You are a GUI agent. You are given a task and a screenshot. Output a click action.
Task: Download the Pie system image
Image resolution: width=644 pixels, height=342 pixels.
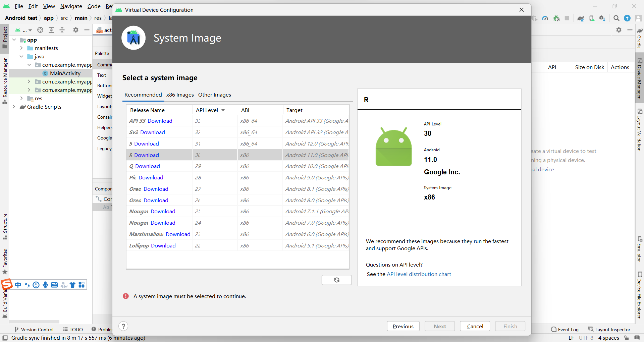pos(151,177)
